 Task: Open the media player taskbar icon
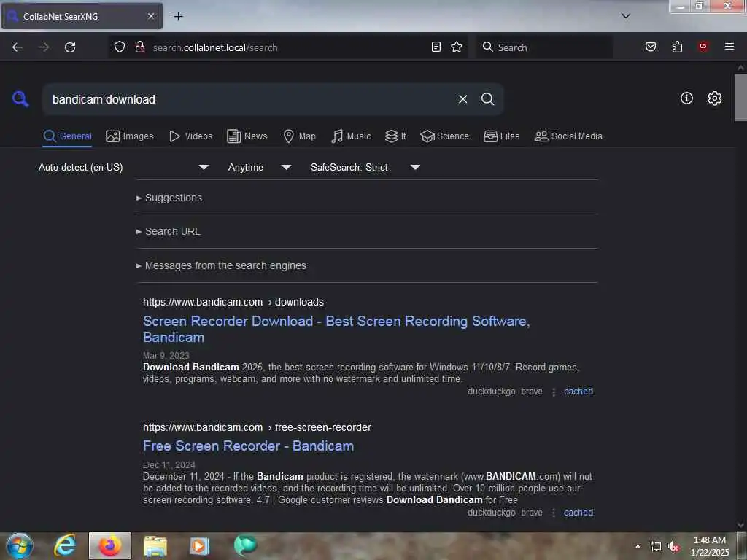pyautogui.click(x=199, y=545)
